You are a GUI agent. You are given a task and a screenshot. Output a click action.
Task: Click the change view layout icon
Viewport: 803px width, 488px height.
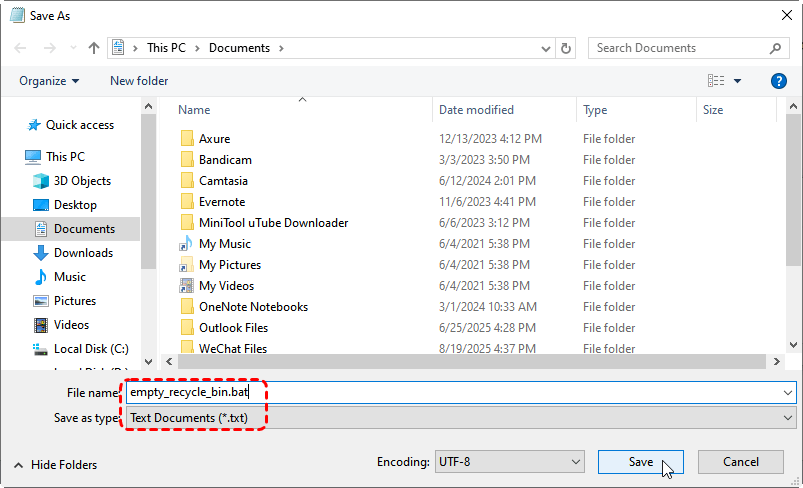click(x=716, y=81)
